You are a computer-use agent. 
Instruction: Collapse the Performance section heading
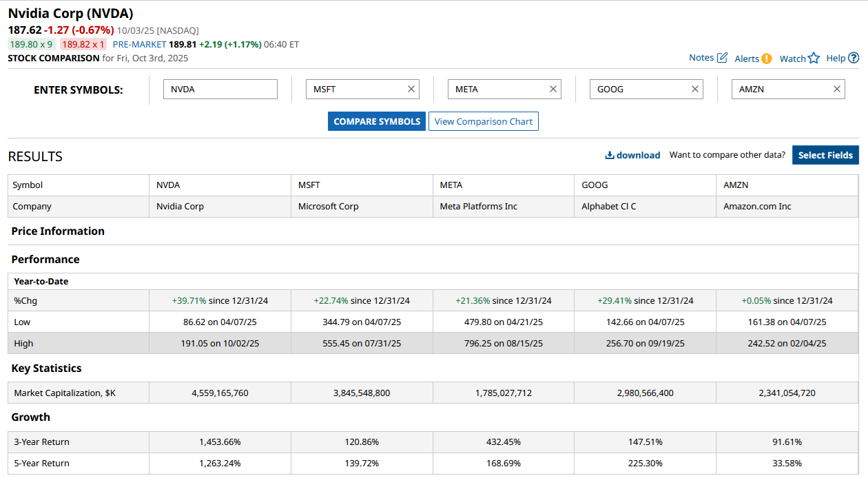click(x=45, y=260)
